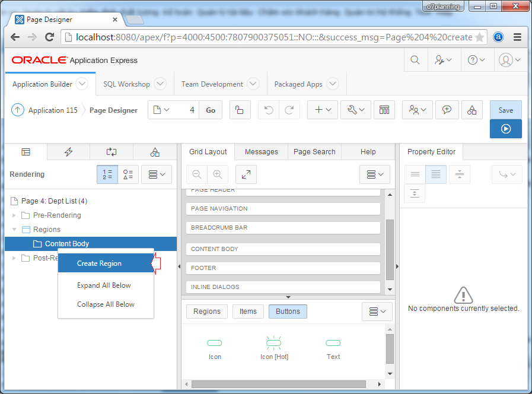532x394 pixels.
Task: Open the Chrome hamburger menu
Action: point(517,37)
